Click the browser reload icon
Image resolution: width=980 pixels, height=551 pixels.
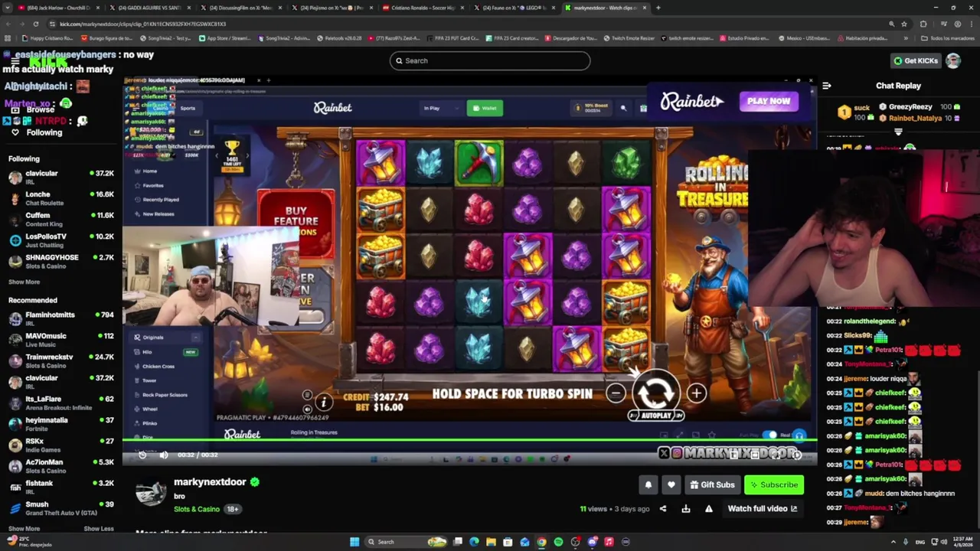pos(36,24)
